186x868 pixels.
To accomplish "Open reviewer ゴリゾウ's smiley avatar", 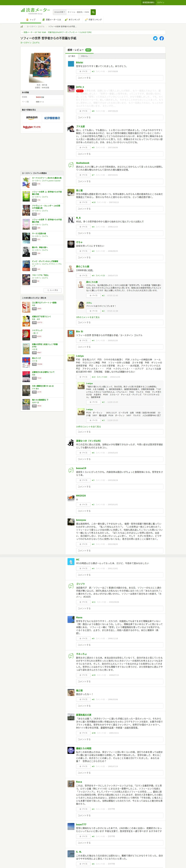I will (71, 586).
